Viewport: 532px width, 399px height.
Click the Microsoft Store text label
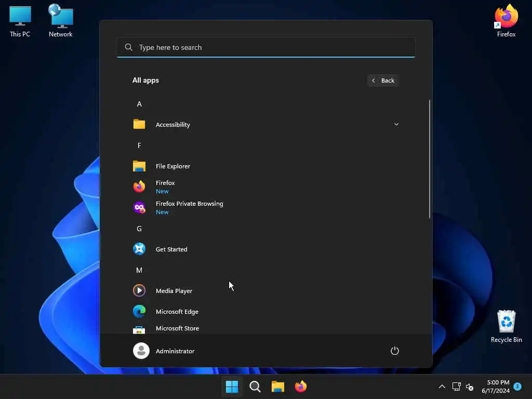[178, 328]
